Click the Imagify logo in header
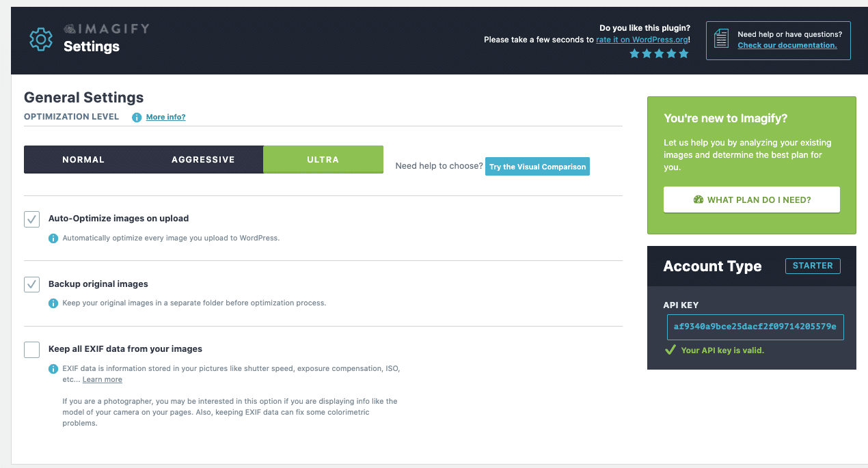Image resolution: width=868 pixels, height=468 pixels. click(106, 29)
